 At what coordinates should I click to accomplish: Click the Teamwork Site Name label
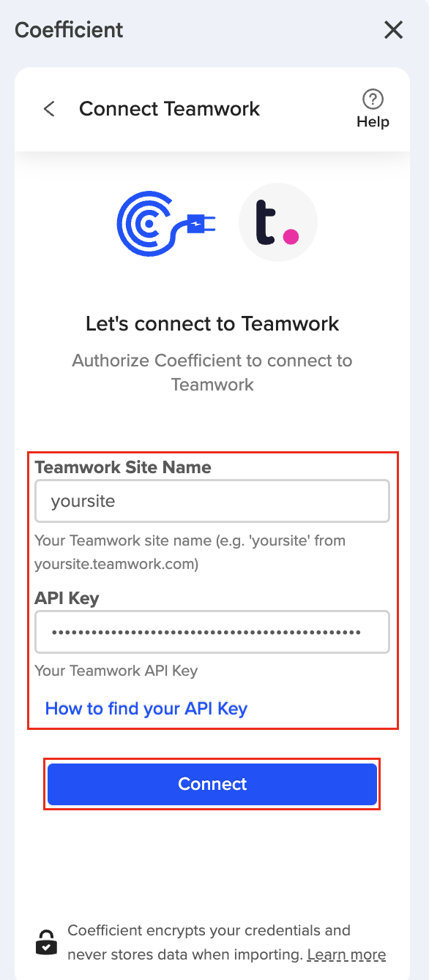click(x=123, y=467)
